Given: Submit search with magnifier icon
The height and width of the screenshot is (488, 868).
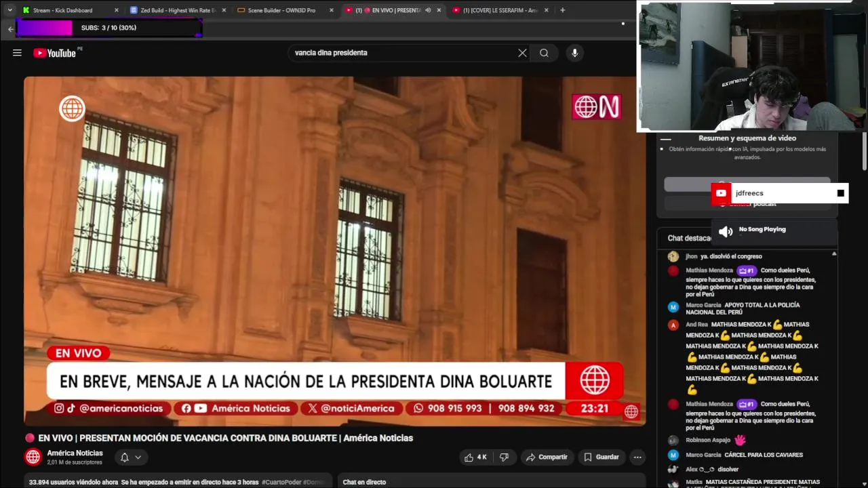Looking at the screenshot, I should (544, 53).
